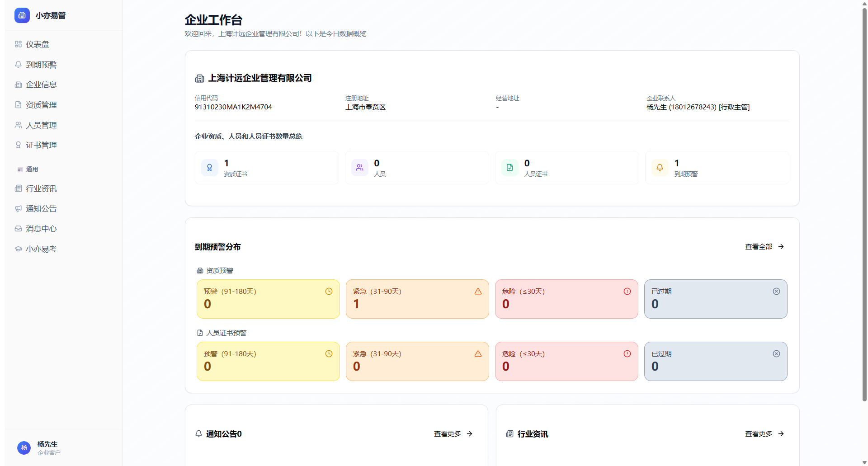Click the 人员证书预警 预警 (91-180天) card
This screenshot has width=868, height=466.
(x=268, y=361)
